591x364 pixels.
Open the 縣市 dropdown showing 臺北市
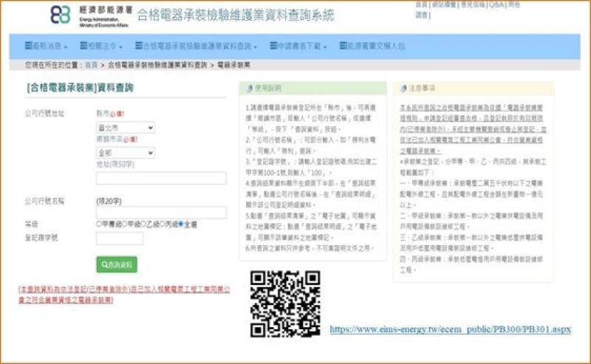pyautogui.click(x=126, y=128)
